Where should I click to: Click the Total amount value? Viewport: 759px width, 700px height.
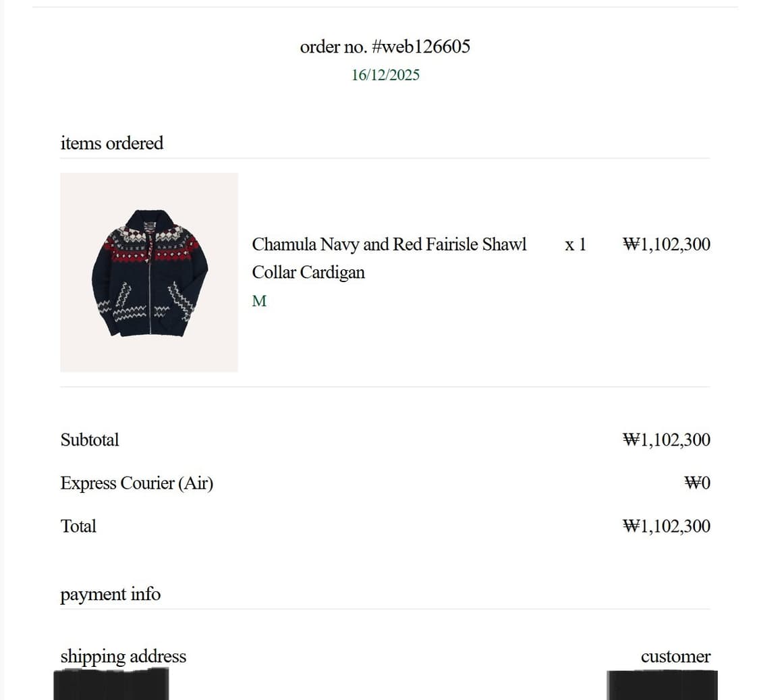[x=666, y=527]
